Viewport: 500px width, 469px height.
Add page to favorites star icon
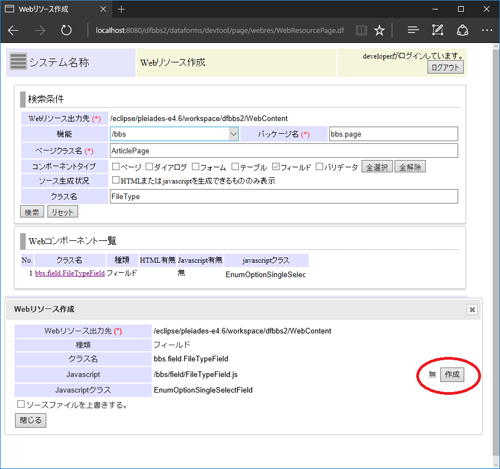(379, 31)
